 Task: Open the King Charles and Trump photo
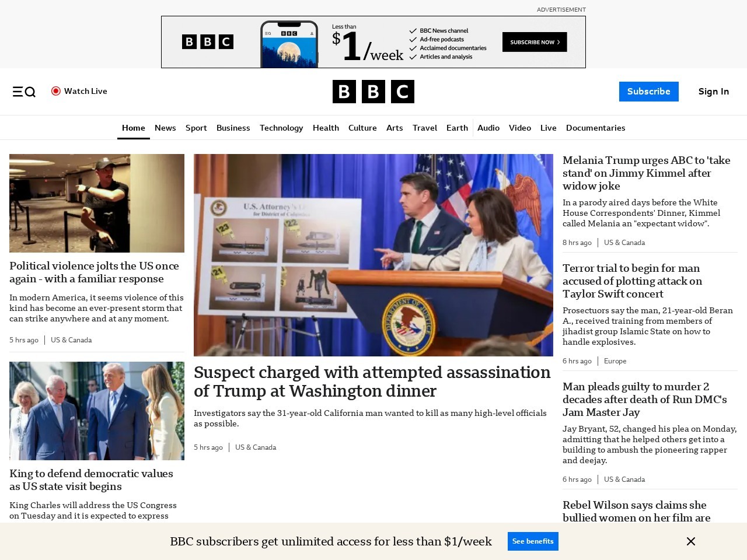pyautogui.click(x=97, y=411)
